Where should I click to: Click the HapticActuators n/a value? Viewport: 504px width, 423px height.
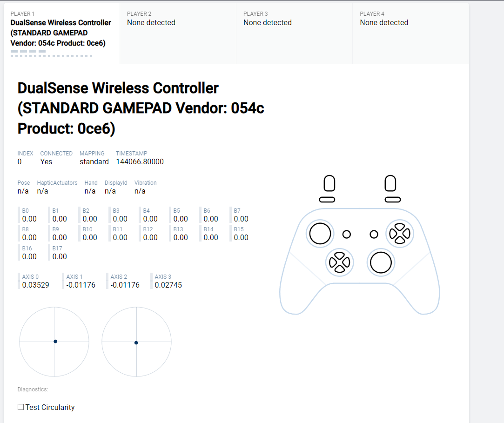tap(42, 191)
